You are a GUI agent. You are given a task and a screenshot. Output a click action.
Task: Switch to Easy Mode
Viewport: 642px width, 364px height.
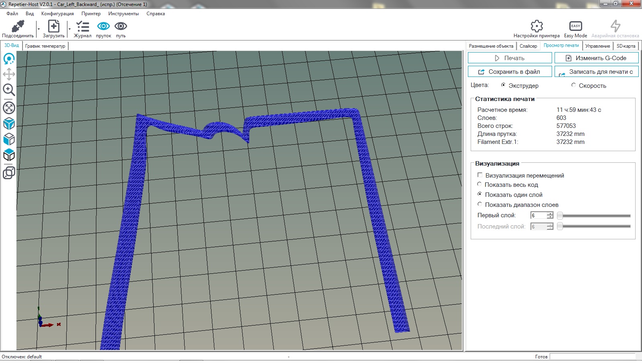(x=575, y=26)
